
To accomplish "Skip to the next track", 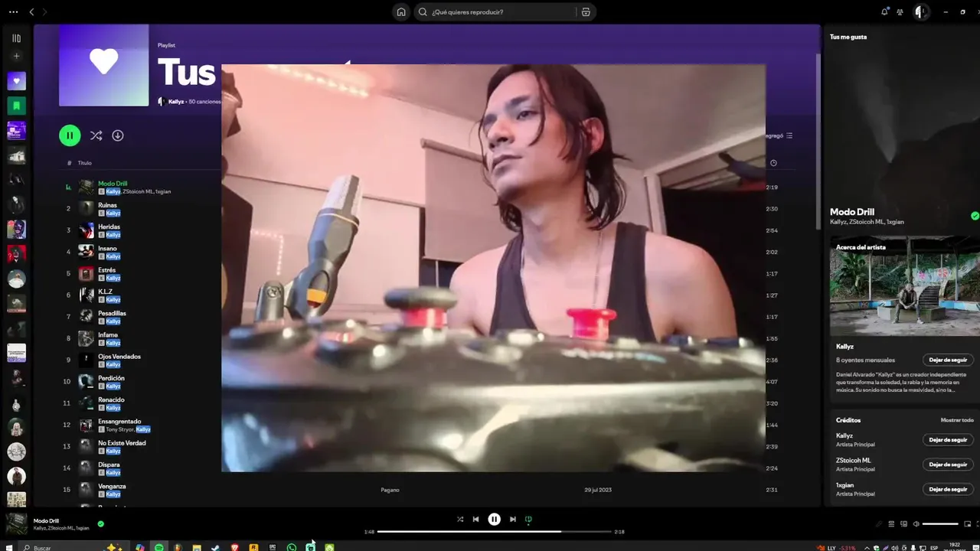I will click(513, 519).
